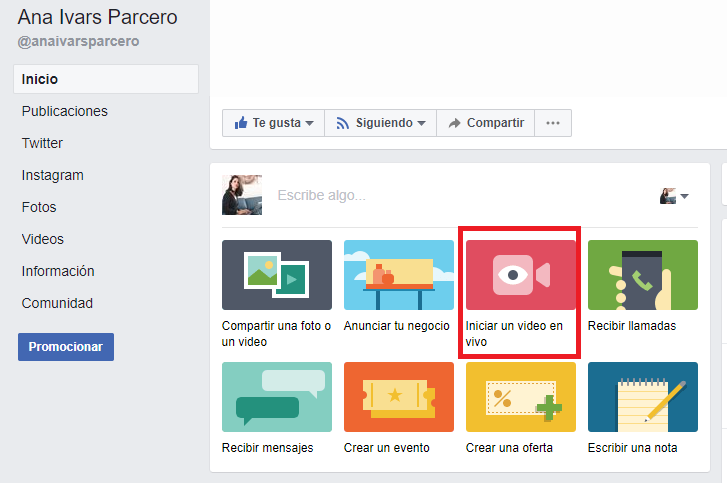Click the Compartir button
This screenshot has width=727, height=483.
click(485, 123)
